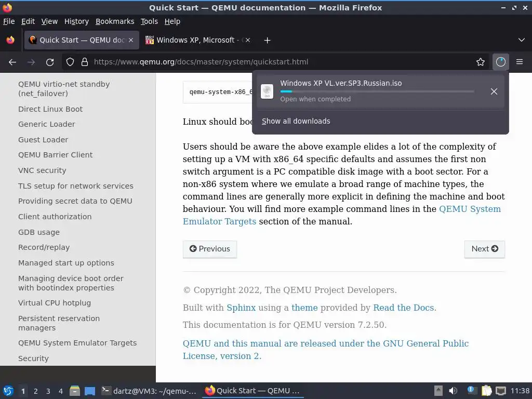Open the Read the Docs link

point(403,308)
